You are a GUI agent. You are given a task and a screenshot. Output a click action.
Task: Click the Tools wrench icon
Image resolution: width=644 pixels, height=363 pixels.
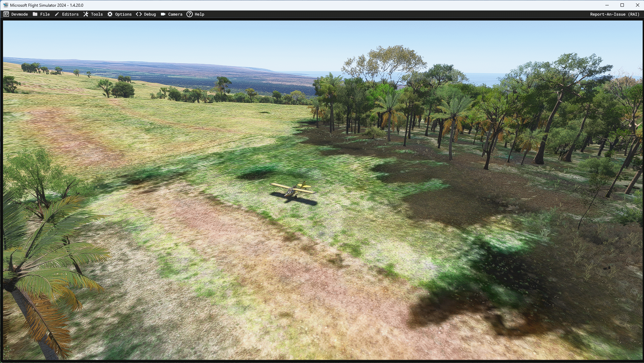86,14
